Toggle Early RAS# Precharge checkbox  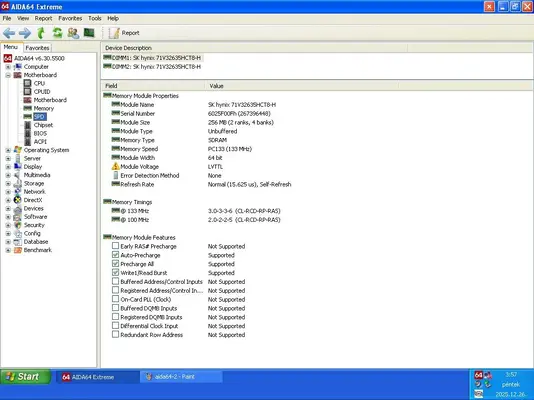point(115,246)
